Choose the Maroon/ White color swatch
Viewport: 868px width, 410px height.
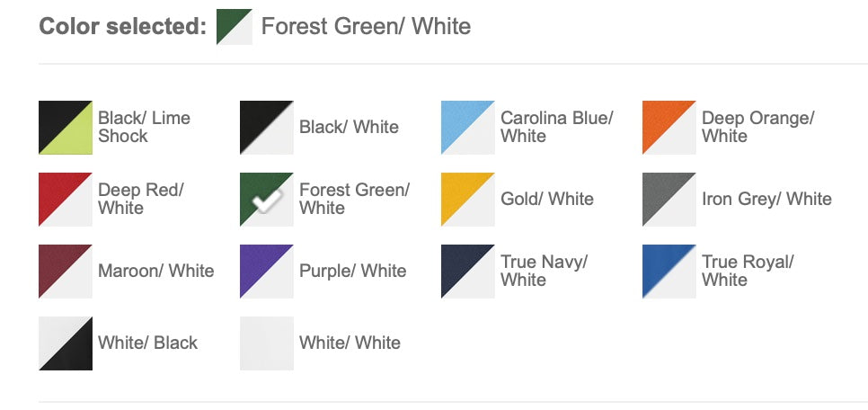tap(66, 271)
